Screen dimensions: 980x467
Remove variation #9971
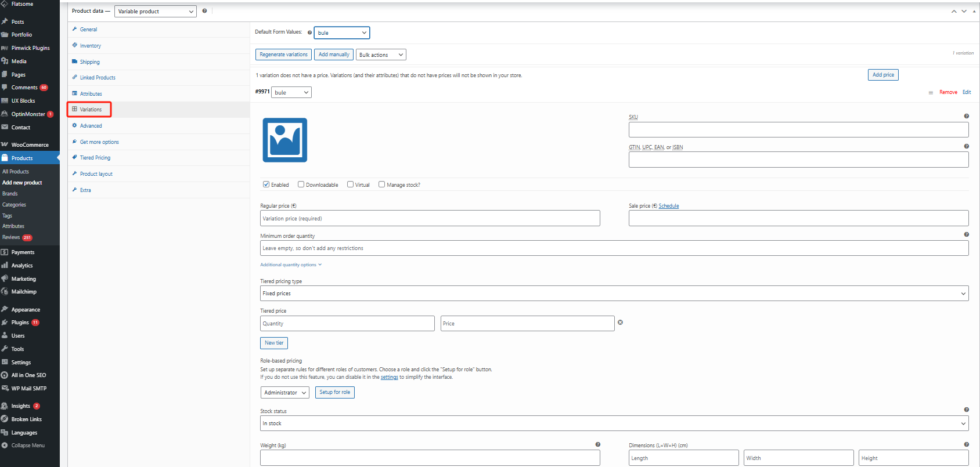(x=948, y=92)
